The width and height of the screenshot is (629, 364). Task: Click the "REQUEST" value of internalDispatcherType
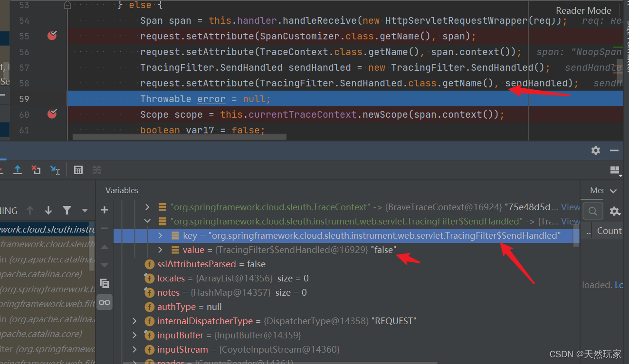394,321
